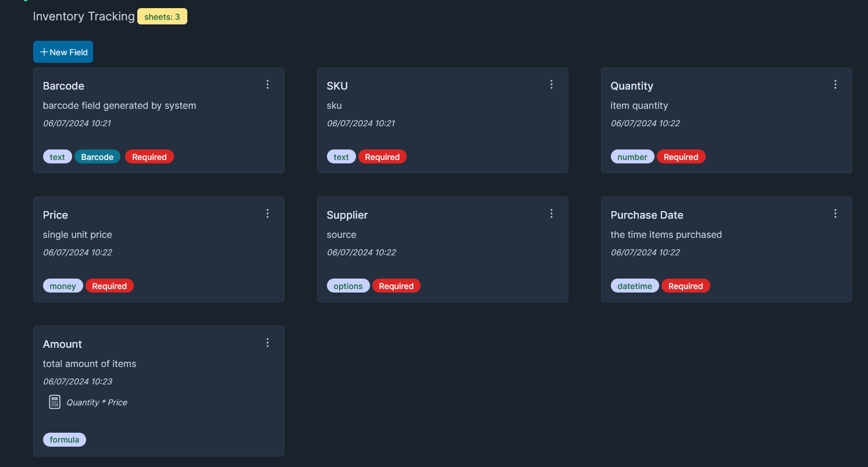Click the Required tag on the Price card
868x467 pixels.
tap(109, 286)
